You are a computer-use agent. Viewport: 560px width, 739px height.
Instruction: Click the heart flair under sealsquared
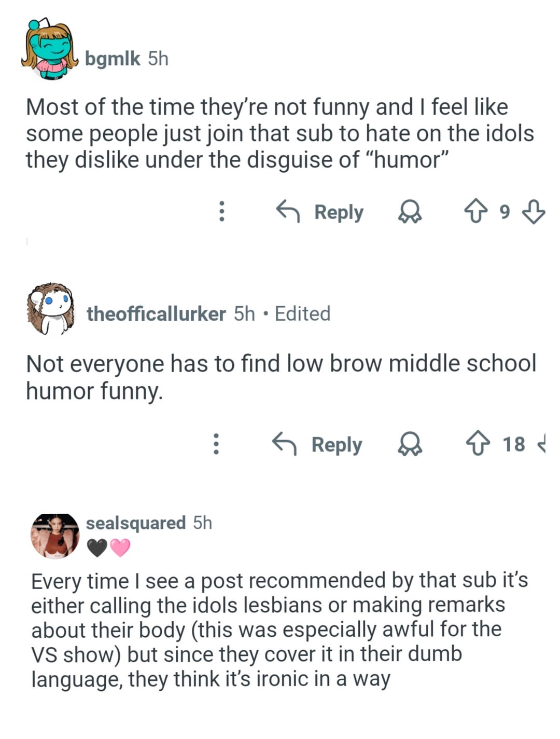[108, 548]
